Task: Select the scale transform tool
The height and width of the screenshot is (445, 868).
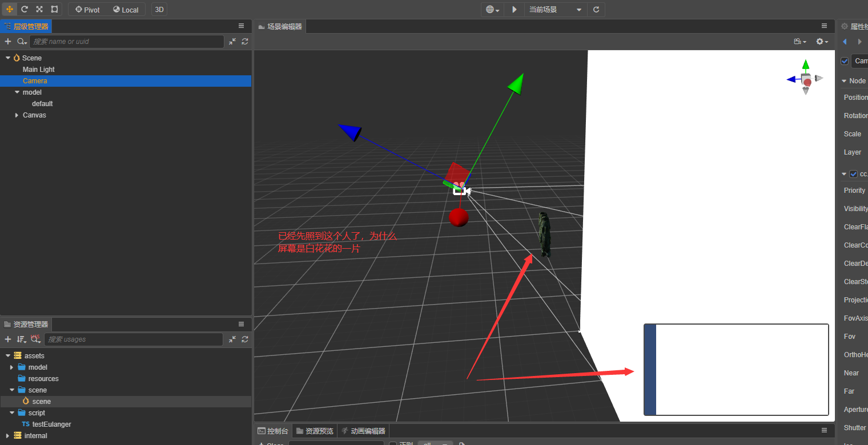Action: point(39,9)
